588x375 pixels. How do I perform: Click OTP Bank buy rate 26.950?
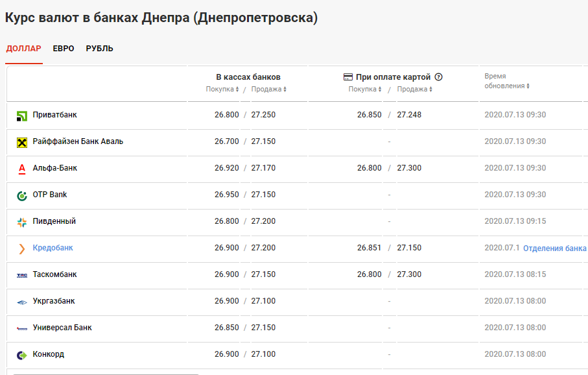pos(226,195)
